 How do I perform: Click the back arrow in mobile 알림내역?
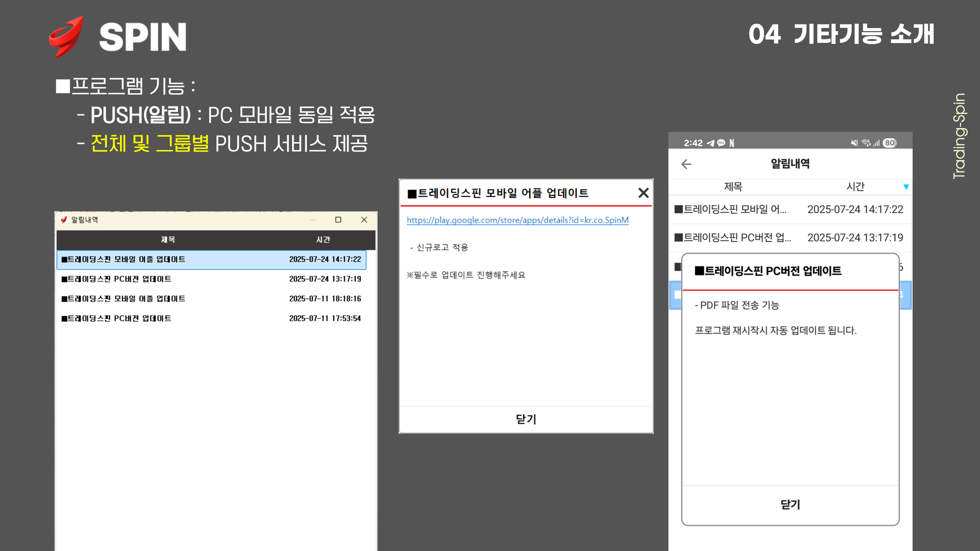coord(687,164)
